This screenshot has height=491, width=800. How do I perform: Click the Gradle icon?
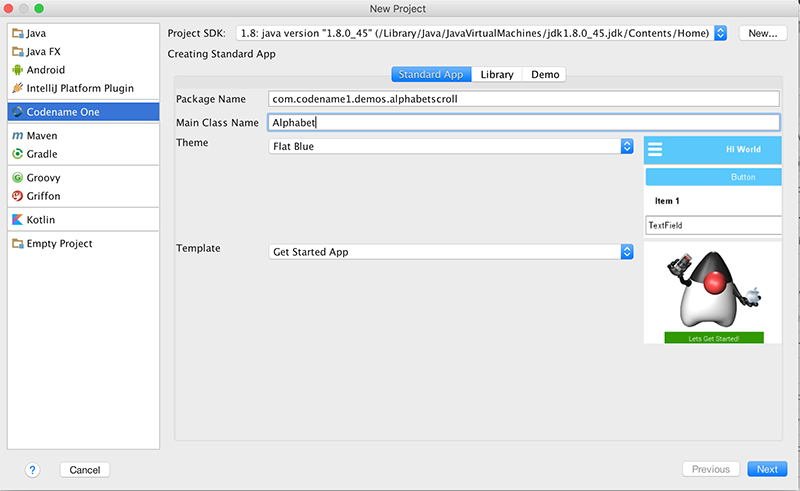18,154
